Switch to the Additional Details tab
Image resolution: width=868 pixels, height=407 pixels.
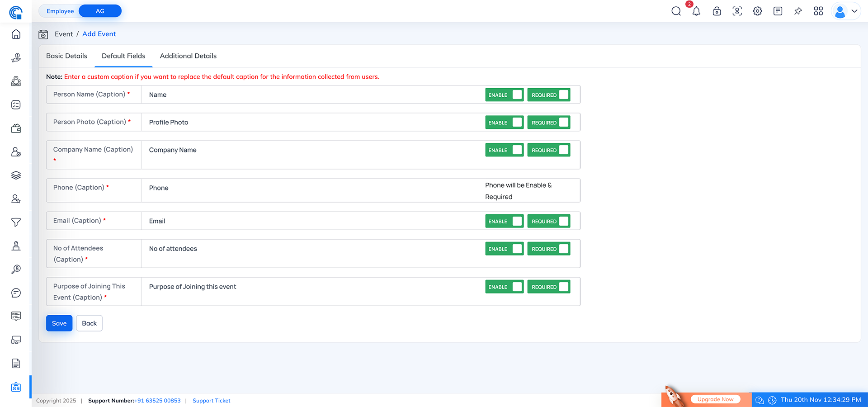click(188, 56)
